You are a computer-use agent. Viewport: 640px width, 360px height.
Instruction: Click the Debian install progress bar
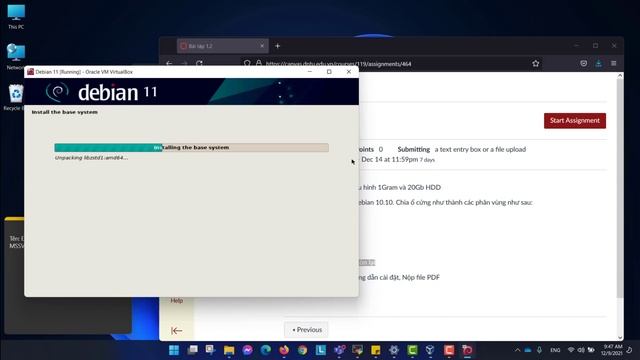click(x=191, y=147)
